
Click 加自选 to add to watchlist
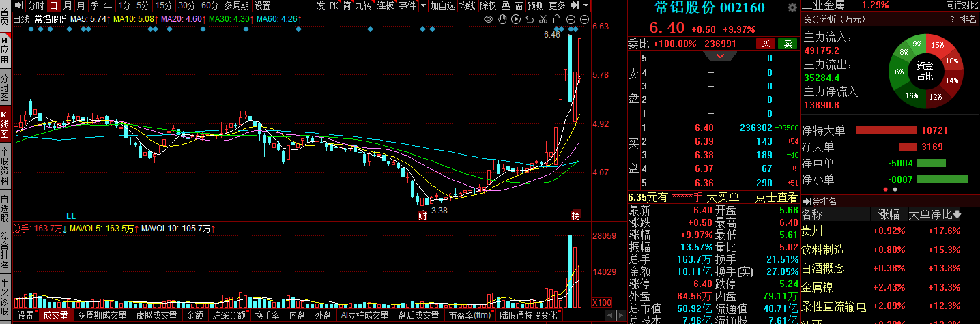442,5
